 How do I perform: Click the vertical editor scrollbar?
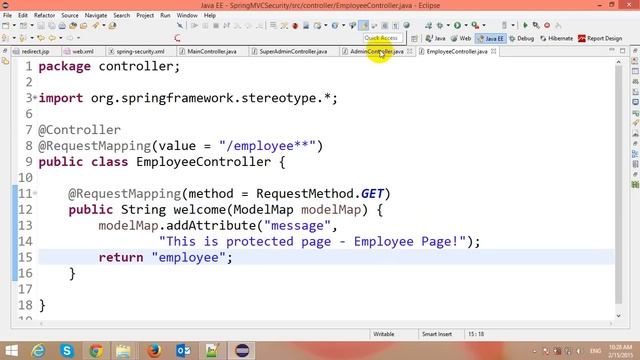pyautogui.click(x=618, y=184)
